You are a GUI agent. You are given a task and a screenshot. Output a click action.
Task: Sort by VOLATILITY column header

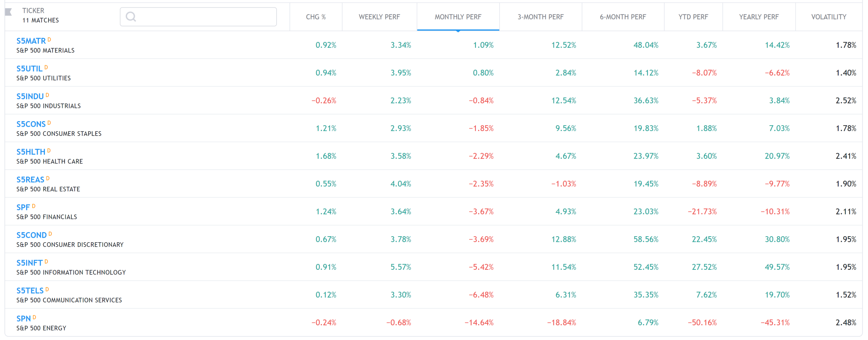click(829, 17)
